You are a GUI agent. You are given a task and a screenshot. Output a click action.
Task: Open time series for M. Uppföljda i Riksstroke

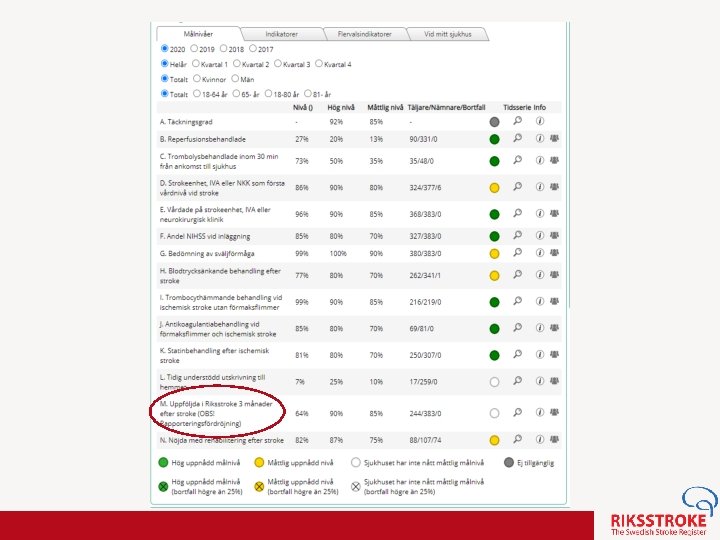(x=518, y=412)
